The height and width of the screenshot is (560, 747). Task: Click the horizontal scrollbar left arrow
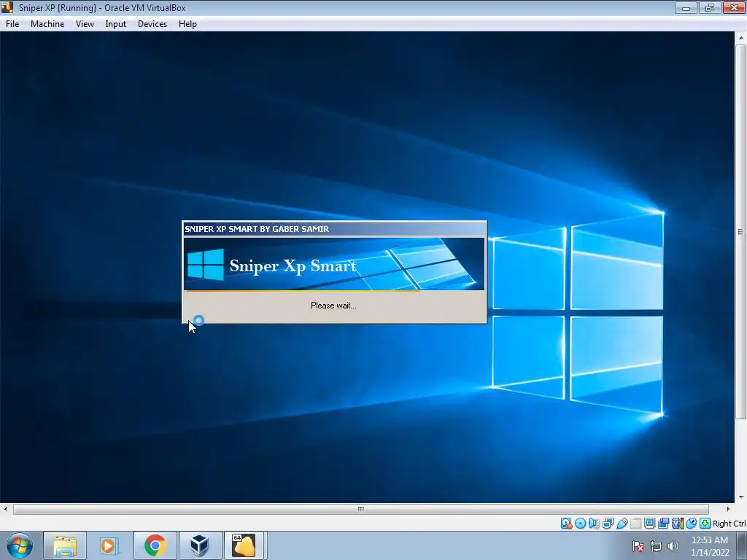[x=5, y=509]
